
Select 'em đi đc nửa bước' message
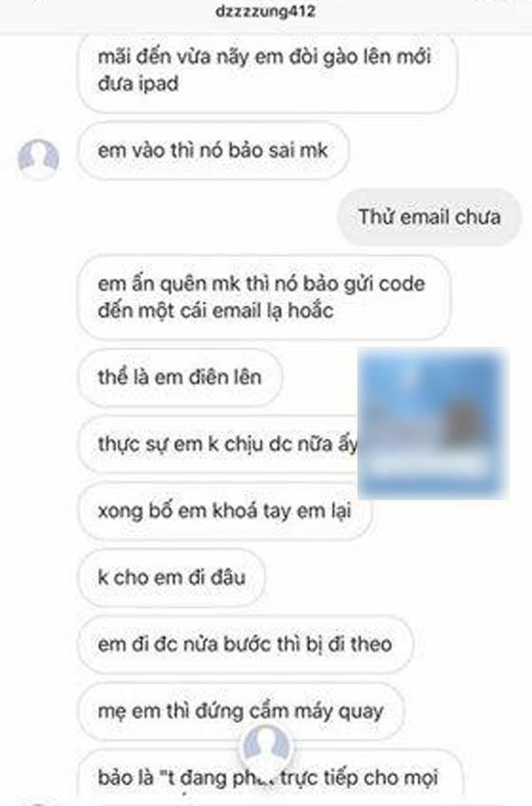coord(246,645)
